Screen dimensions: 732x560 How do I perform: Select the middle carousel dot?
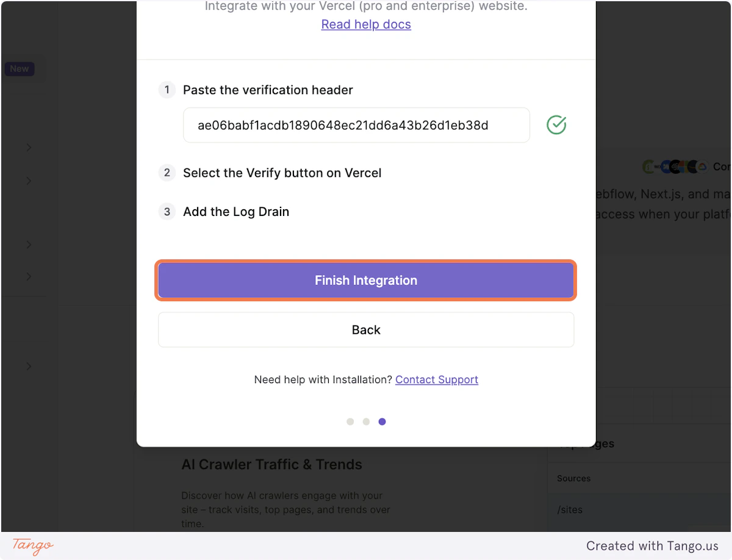pos(366,422)
